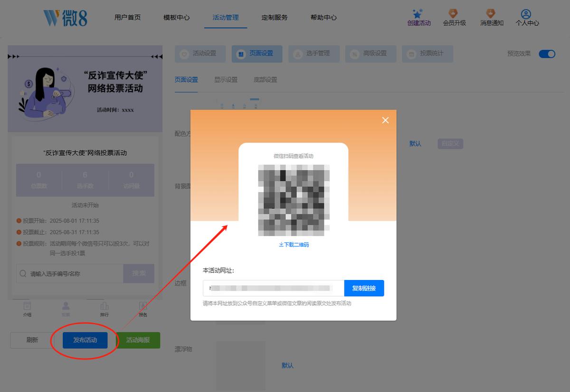Screen dimensions: 570x392
Task: Click the 反诈宣传大使 banner image
Action: click(85, 88)
